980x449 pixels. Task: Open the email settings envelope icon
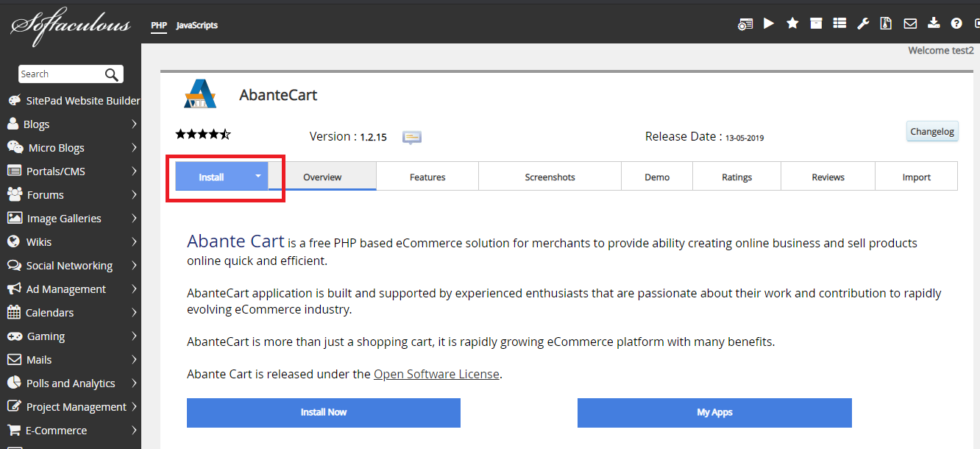pyautogui.click(x=910, y=24)
